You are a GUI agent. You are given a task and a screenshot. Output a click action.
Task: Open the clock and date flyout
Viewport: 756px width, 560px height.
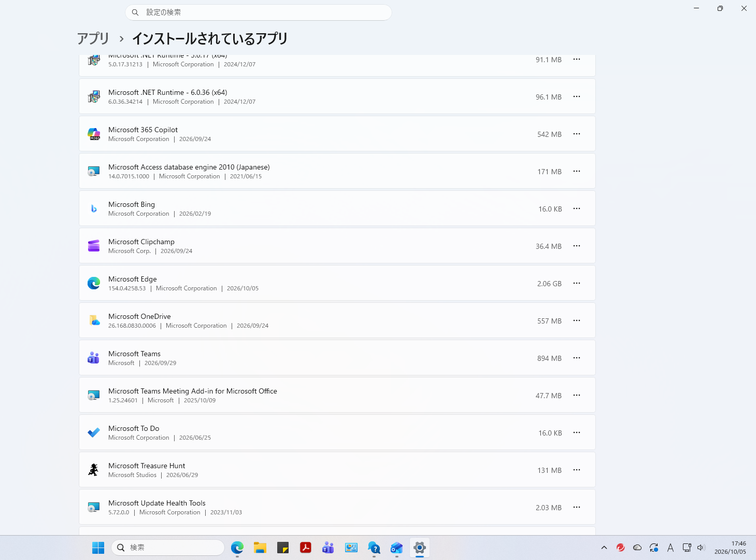pyautogui.click(x=731, y=548)
